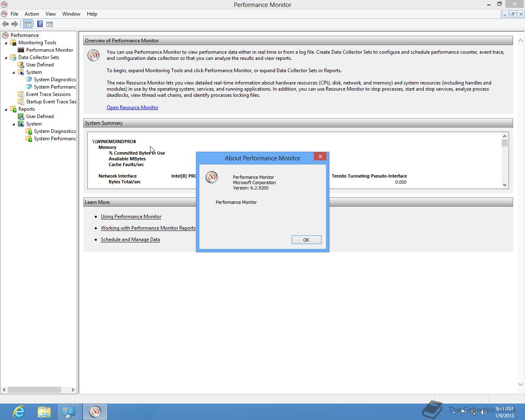525x420 pixels.
Task: Select System Diagnostics under Reports
Action: point(51,131)
